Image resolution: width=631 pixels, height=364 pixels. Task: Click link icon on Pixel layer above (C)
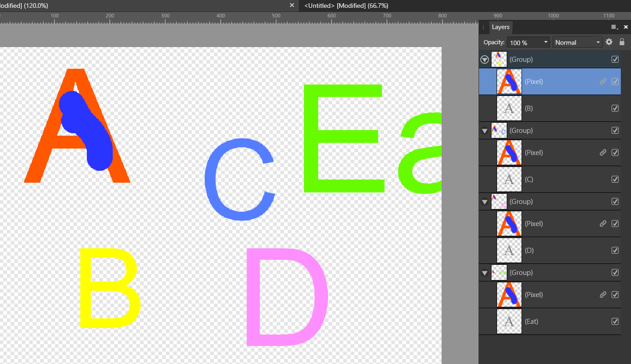(603, 153)
